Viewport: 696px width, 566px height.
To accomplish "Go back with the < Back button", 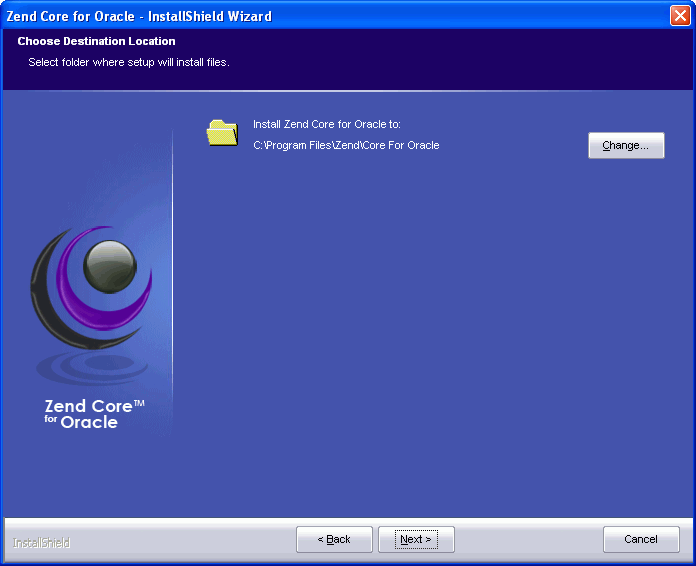I will coord(334,539).
